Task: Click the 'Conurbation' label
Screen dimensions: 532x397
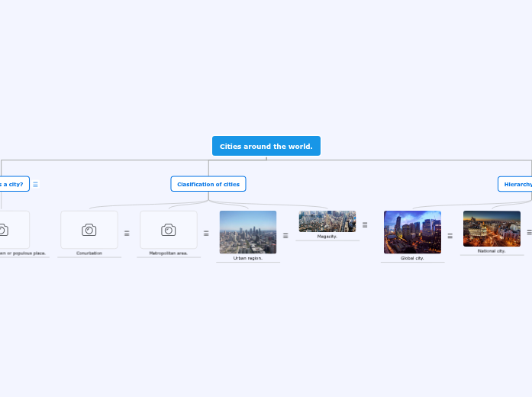Action: (89, 253)
